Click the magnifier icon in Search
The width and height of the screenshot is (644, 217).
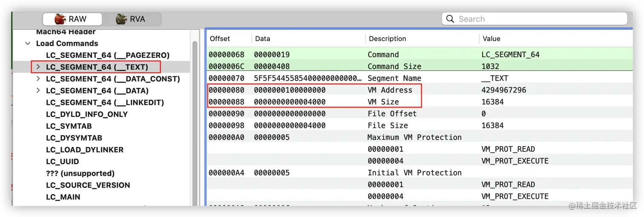[450, 19]
